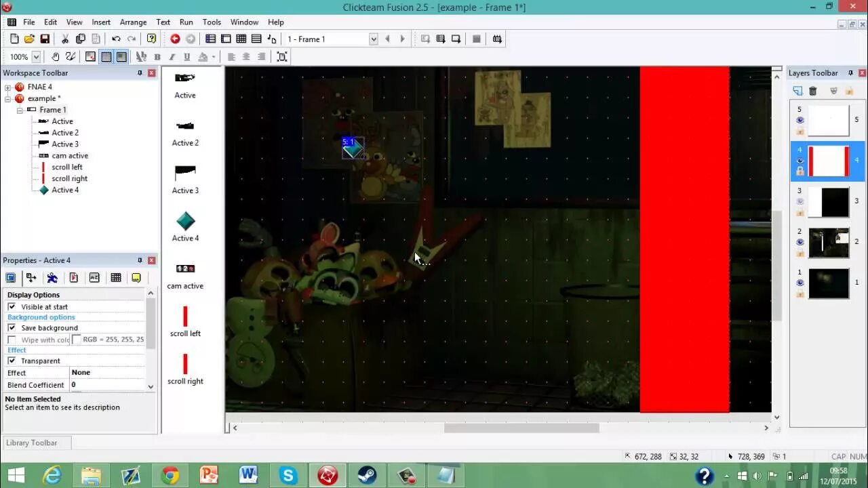
Task: Open the Help contents question mark icon
Action: point(151,39)
